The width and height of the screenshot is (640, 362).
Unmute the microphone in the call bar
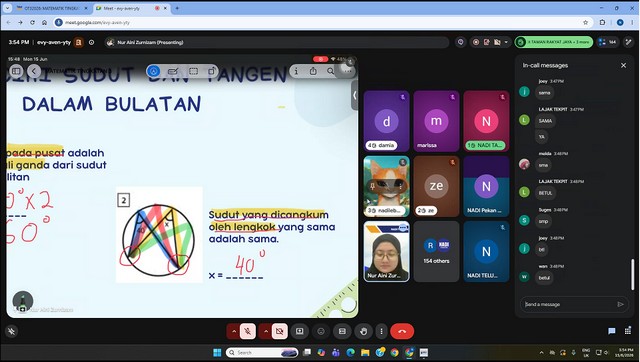pos(247,331)
